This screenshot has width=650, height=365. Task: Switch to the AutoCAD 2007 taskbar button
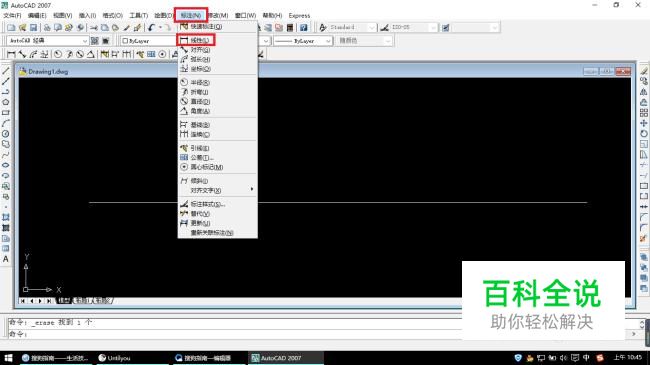point(286,358)
